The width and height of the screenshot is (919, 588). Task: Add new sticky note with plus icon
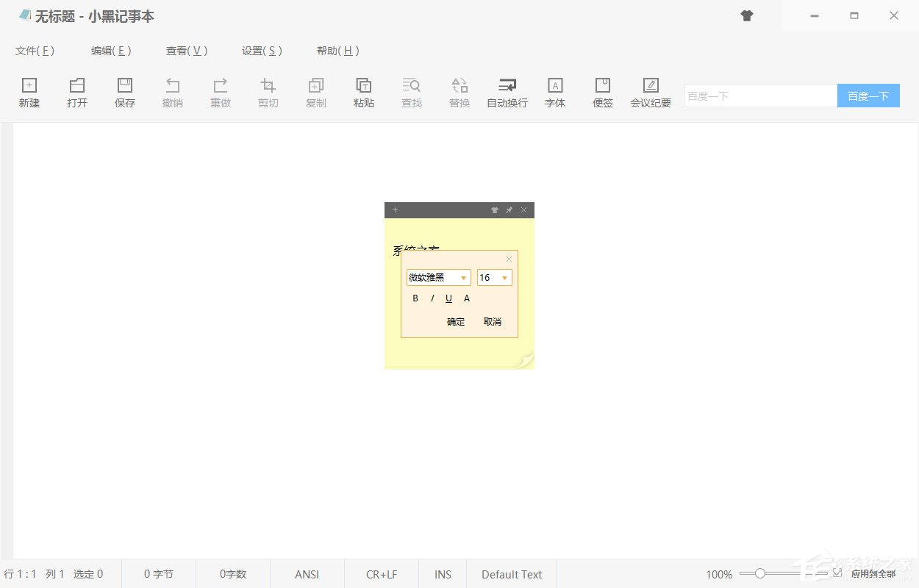[395, 210]
